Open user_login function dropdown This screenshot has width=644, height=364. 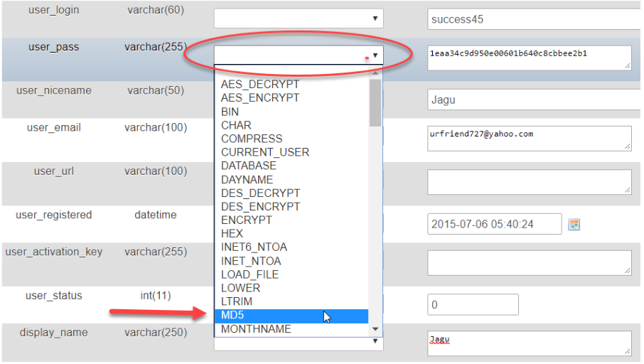[x=299, y=18]
